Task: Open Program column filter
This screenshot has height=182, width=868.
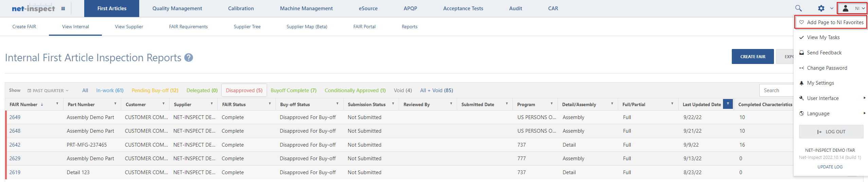Action: tap(551, 103)
